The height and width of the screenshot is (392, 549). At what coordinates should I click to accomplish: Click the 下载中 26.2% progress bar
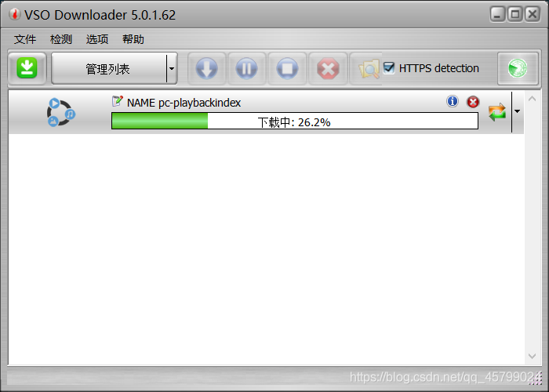pyautogui.click(x=295, y=121)
